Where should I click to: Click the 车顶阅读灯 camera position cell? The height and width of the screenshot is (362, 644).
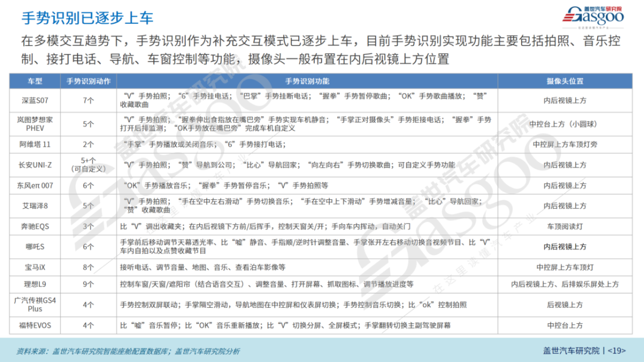pos(565,227)
